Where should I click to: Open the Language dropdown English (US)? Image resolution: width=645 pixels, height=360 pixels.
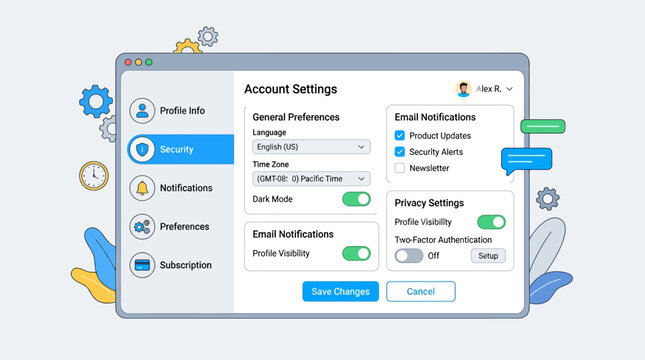[x=311, y=147]
